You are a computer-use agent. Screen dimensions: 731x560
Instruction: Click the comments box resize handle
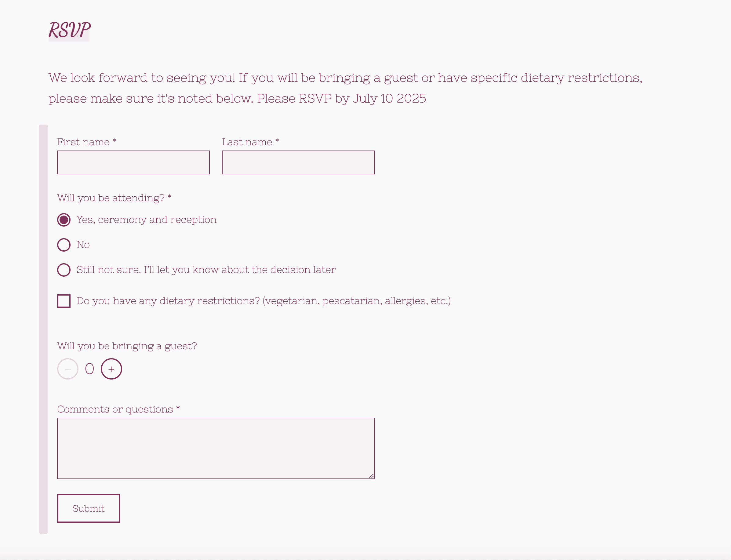[371, 476]
